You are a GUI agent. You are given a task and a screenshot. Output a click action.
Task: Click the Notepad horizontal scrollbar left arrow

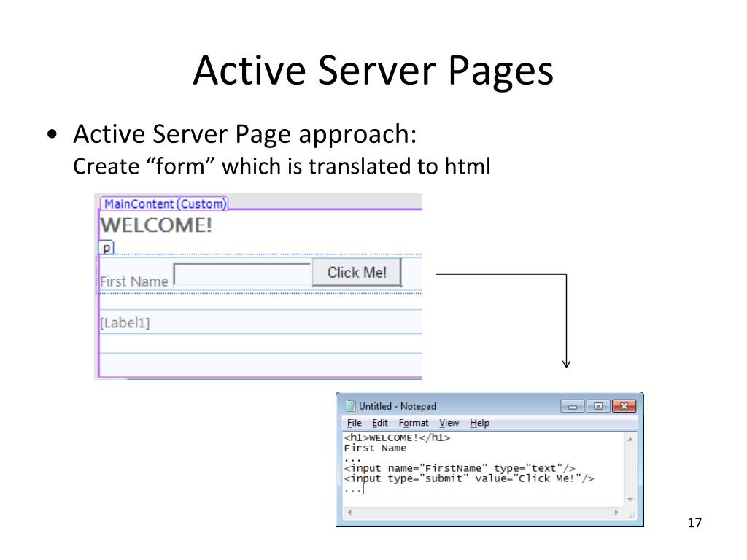coord(349,513)
